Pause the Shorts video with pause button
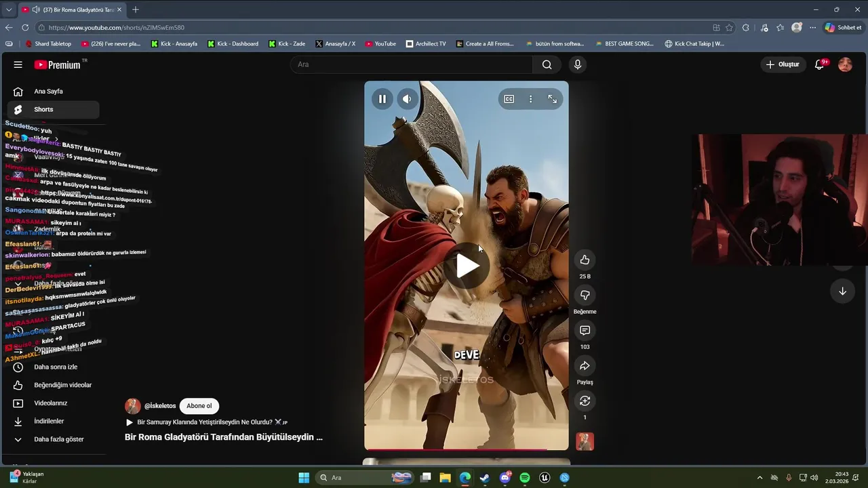868x488 pixels. point(382,99)
